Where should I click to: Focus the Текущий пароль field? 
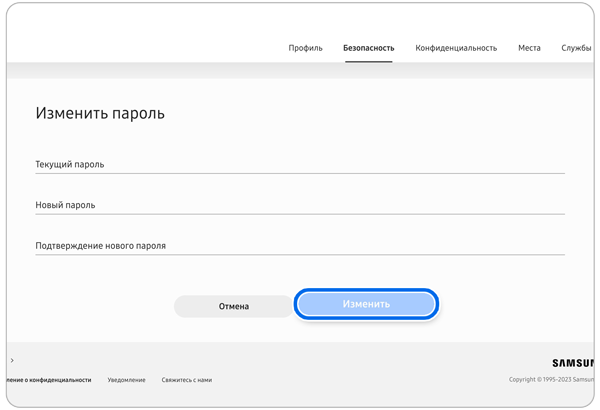[x=300, y=165]
